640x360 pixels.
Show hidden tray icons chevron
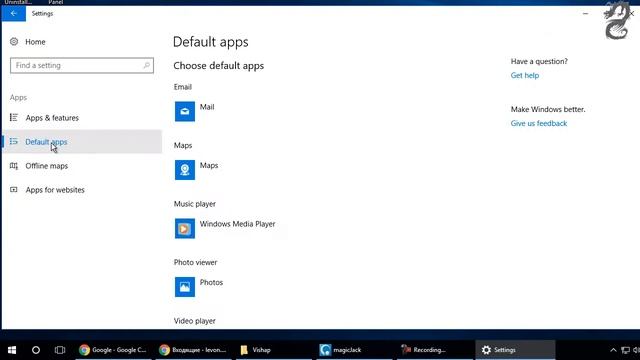click(613, 350)
